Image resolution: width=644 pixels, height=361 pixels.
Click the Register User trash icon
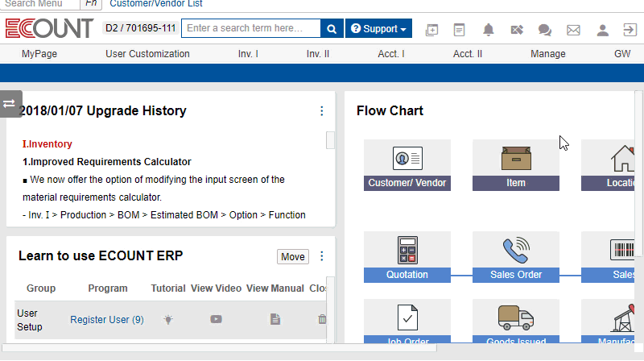pyautogui.click(x=322, y=319)
